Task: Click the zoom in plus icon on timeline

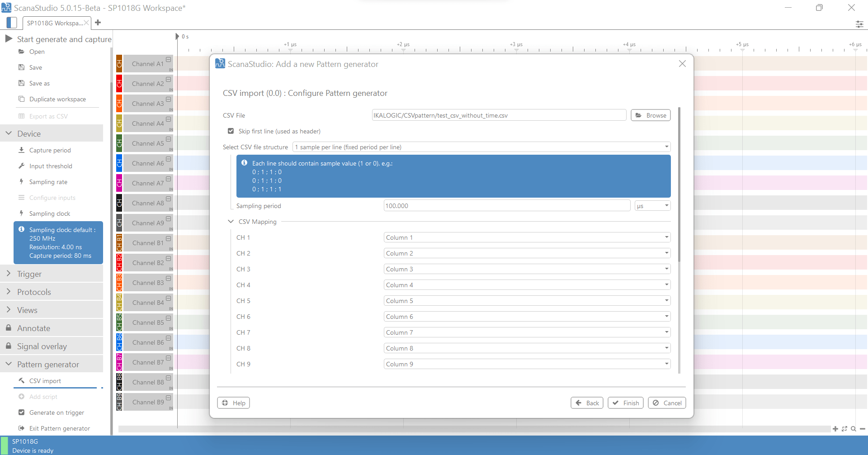Action: [835, 429]
